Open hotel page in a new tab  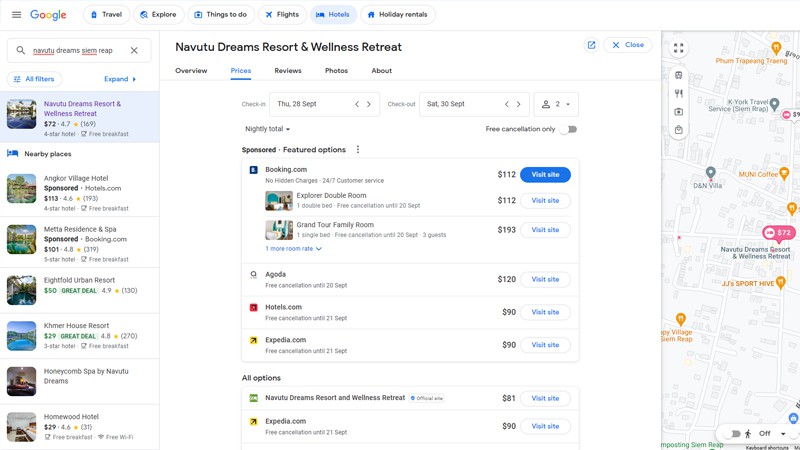point(591,45)
